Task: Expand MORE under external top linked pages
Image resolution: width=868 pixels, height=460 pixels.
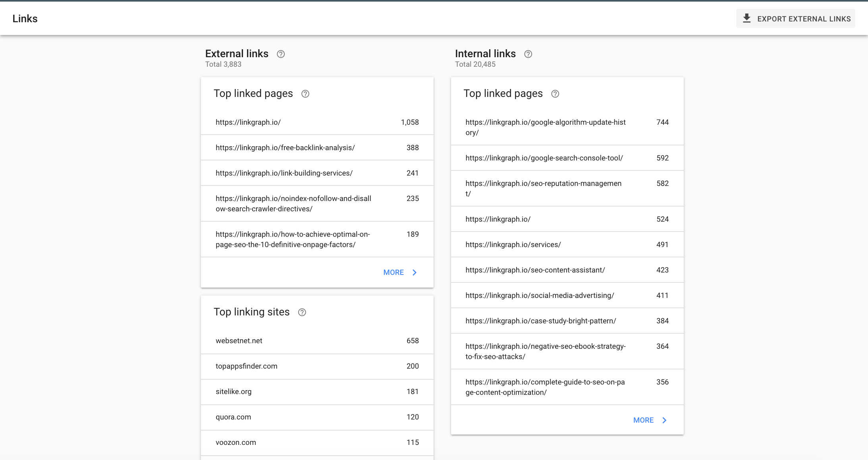Action: [393, 273]
